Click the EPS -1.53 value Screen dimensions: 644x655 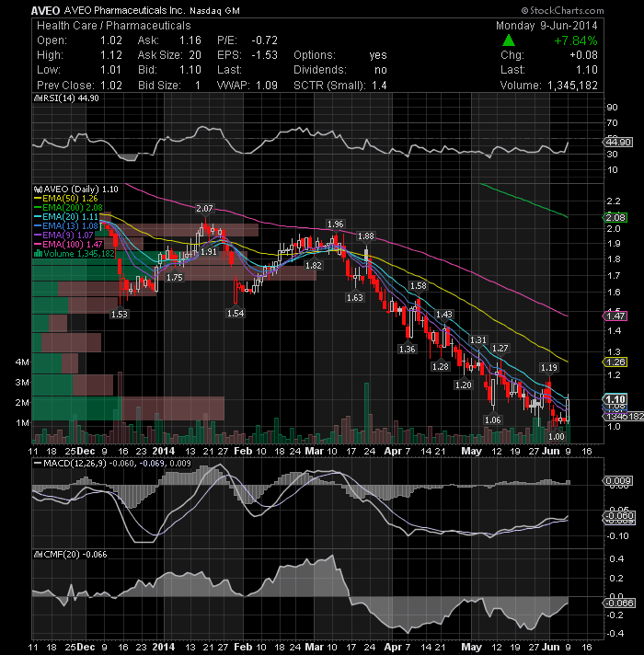click(x=264, y=55)
